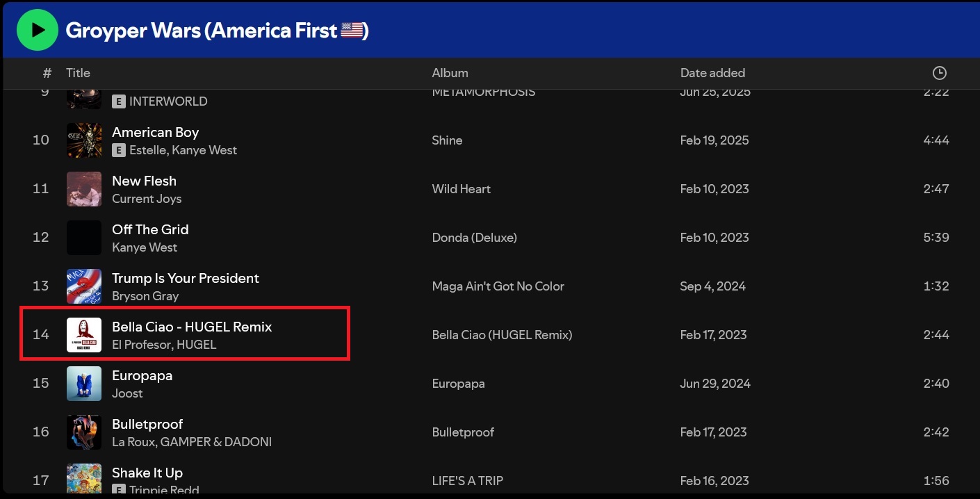Select the New Flesh track title
The width and height of the screenshot is (980, 499).
[144, 181]
